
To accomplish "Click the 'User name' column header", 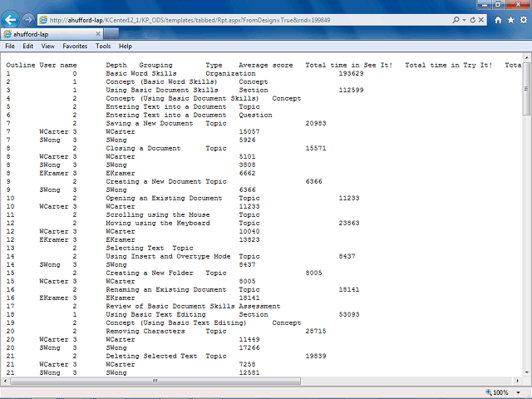I will coord(58,65).
